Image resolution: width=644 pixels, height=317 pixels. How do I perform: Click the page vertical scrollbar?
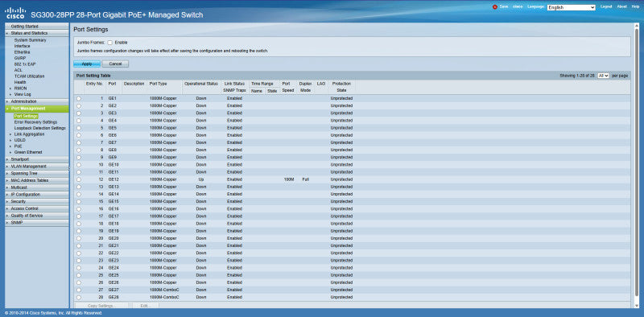637,164
